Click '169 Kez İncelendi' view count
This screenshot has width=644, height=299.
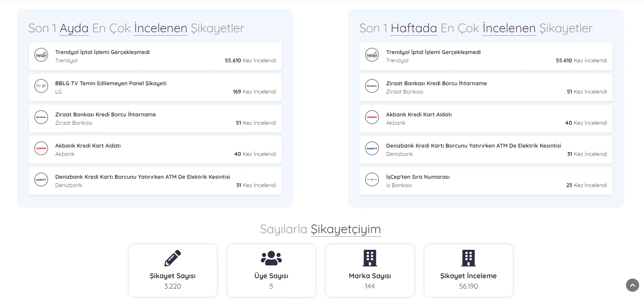(x=254, y=92)
